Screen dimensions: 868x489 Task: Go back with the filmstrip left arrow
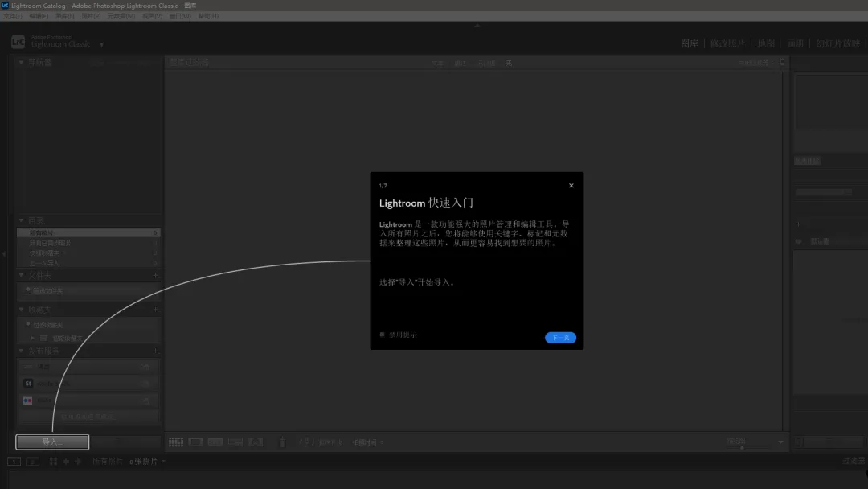(66, 462)
